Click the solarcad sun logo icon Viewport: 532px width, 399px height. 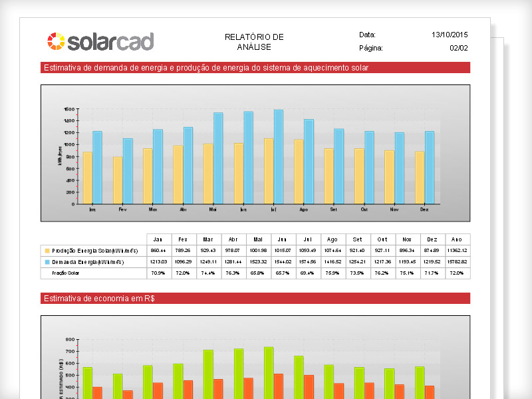click(x=56, y=41)
